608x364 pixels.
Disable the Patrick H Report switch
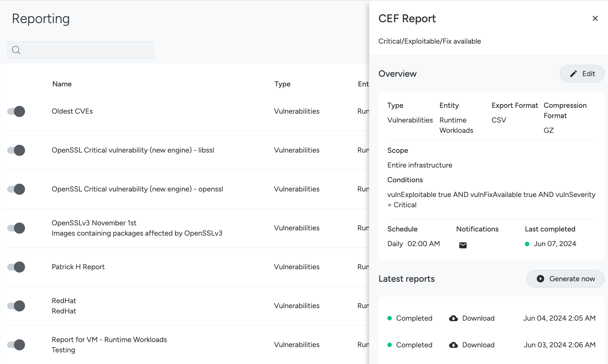[16, 267]
